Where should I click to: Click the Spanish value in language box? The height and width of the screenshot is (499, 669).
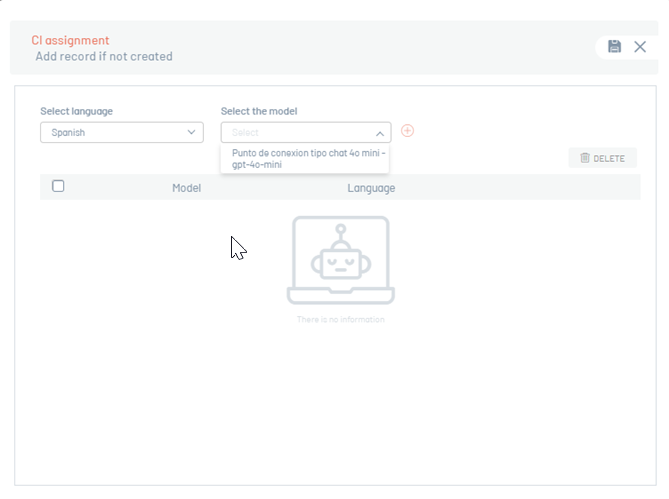[69, 132]
